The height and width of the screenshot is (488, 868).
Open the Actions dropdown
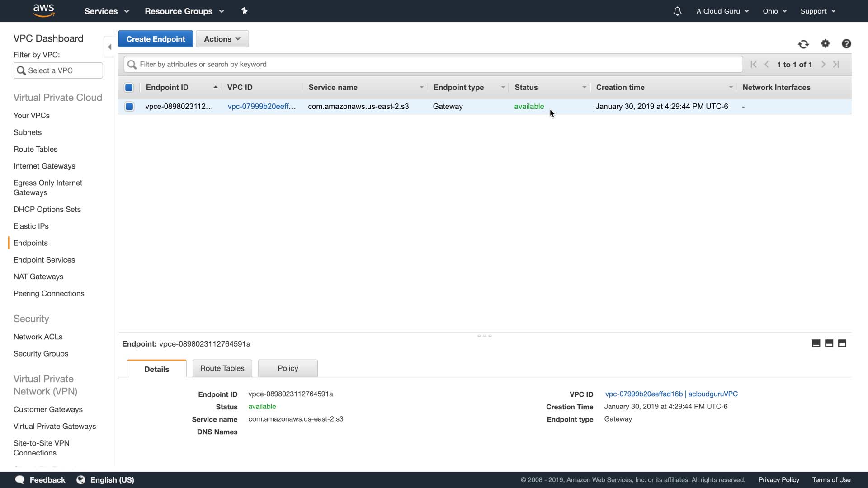pos(222,39)
